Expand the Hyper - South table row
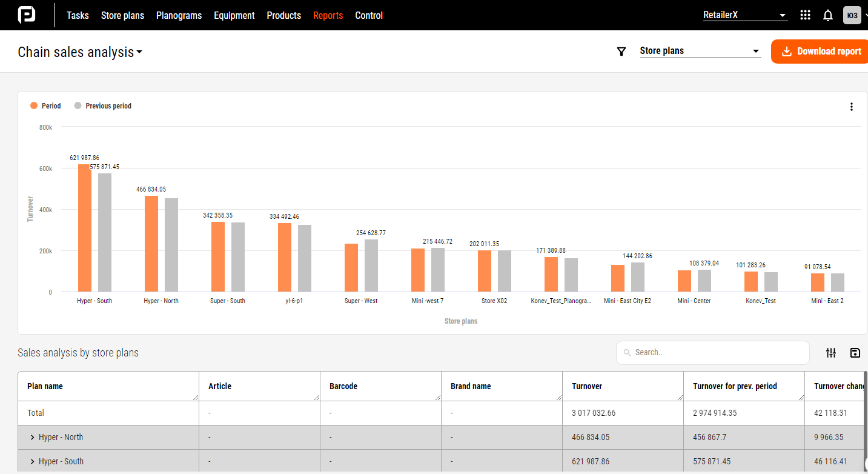868x474 pixels. (x=33, y=461)
